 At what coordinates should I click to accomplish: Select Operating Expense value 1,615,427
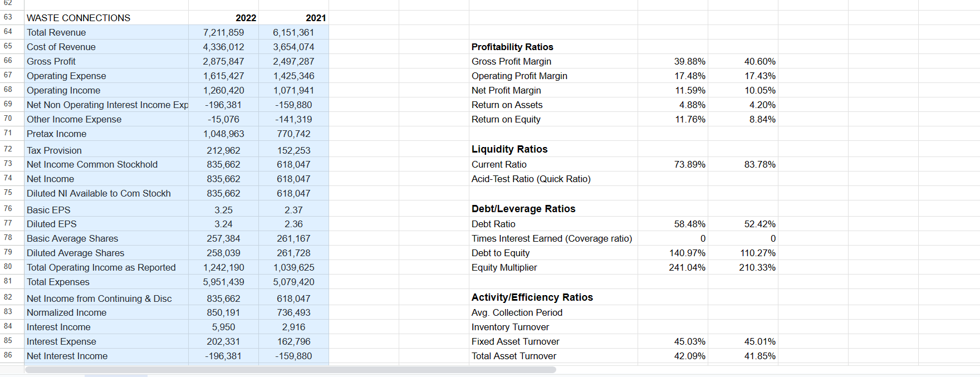point(223,76)
